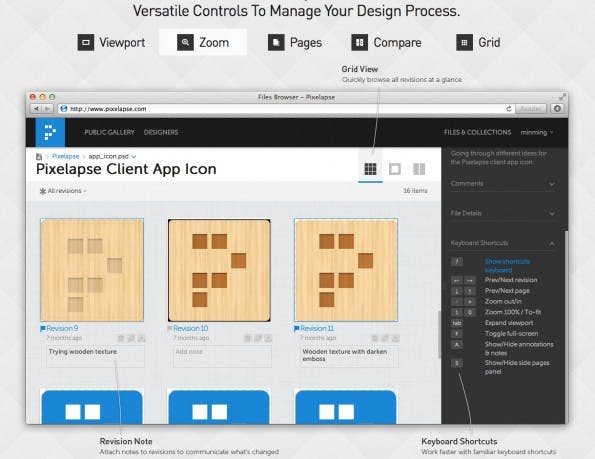Image resolution: width=595 pixels, height=459 pixels.
Task: Click the trash icon under Revision 11
Action: (x=375, y=338)
